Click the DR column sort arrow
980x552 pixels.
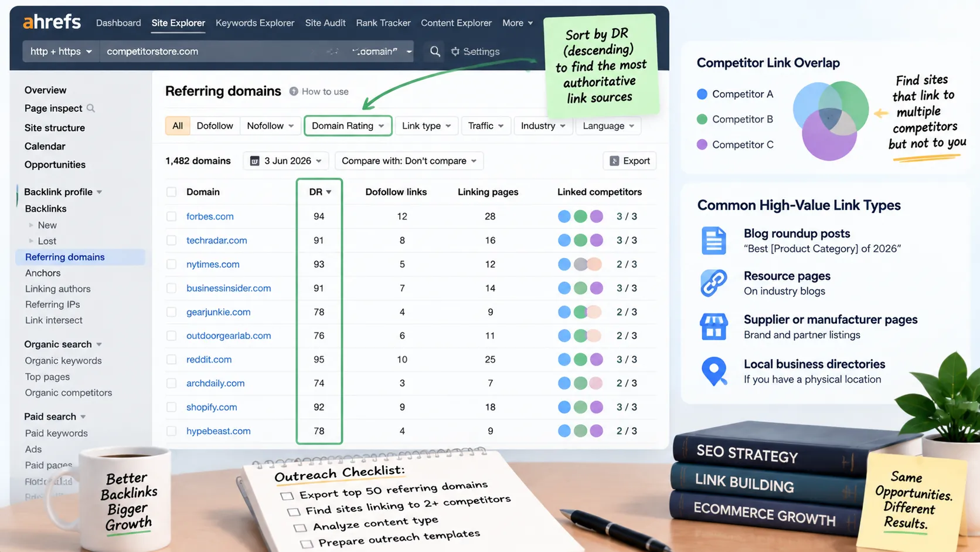[x=329, y=192]
